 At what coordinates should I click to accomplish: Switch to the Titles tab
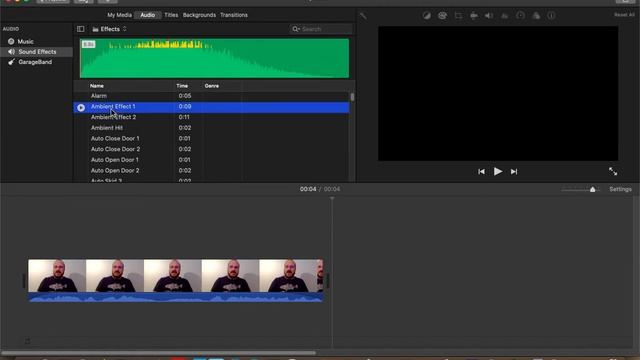click(171, 15)
